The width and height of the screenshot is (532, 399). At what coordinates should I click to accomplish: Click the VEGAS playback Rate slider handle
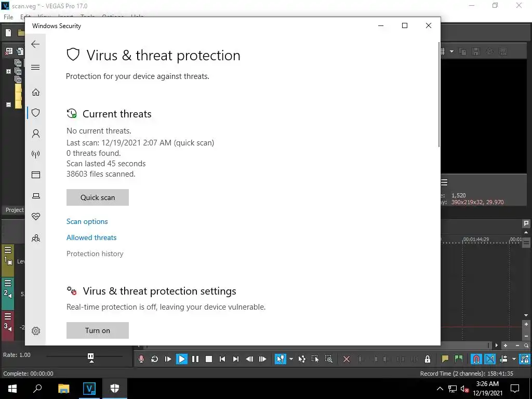click(90, 357)
